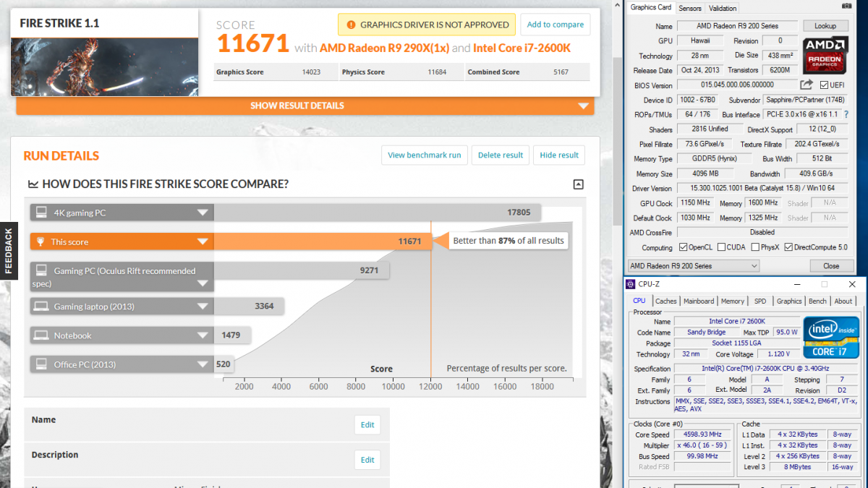
Task: Expand the This score row arrow
Action: pos(203,241)
